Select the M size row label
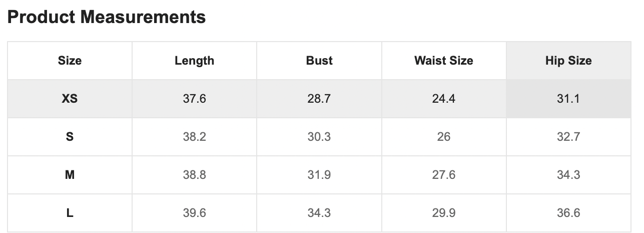Viewport: 644px width, 233px height. click(70, 175)
